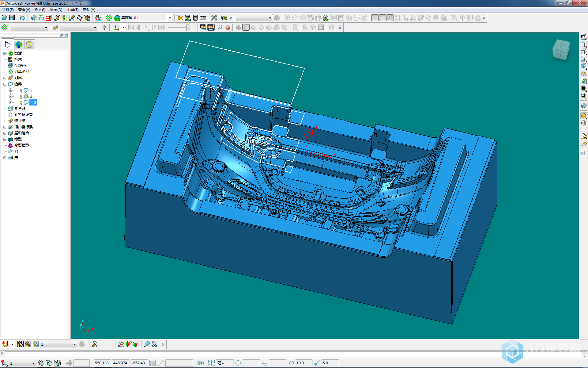This screenshot has width=588, height=368.
Task: Expand the 刀具 tree node
Action: click(5, 78)
